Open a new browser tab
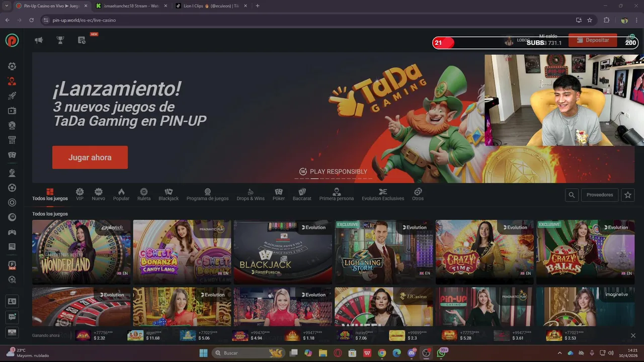 coord(258,6)
